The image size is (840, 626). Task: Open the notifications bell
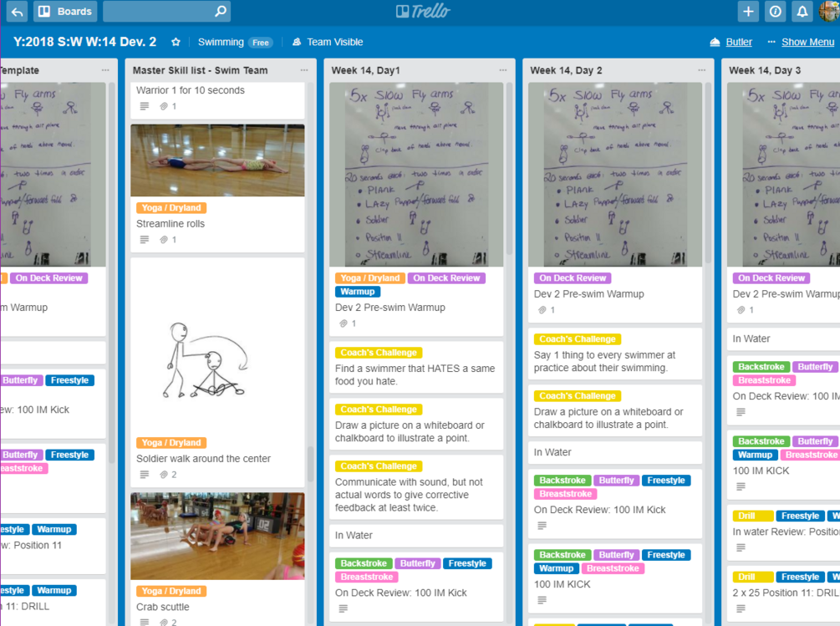pyautogui.click(x=802, y=11)
